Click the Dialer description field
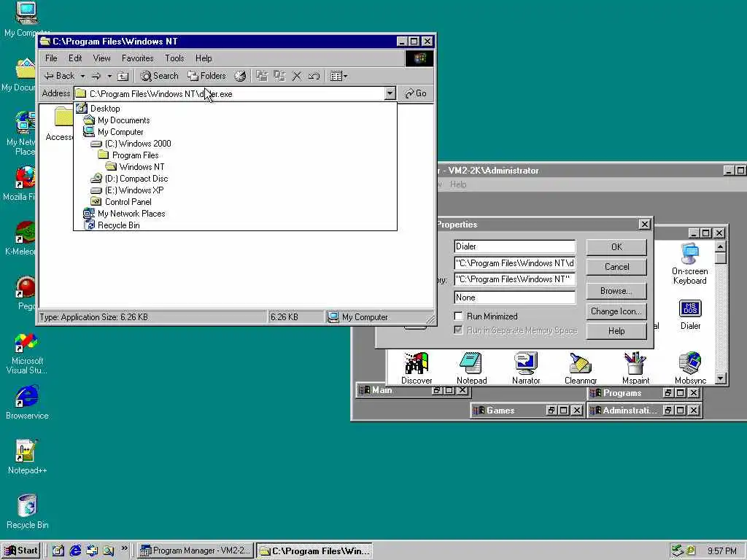The height and width of the screenshot is (560, 747). (514, 246)
